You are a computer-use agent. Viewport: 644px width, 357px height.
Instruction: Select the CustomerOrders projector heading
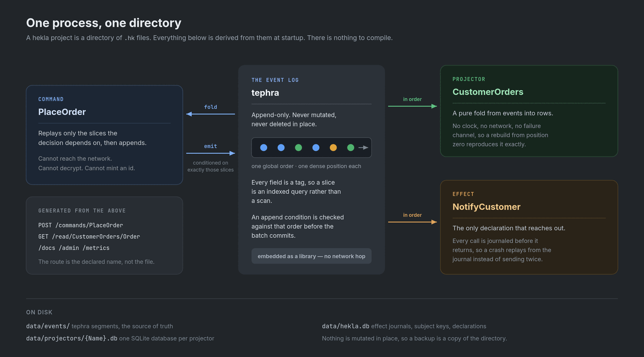point(488,92)
